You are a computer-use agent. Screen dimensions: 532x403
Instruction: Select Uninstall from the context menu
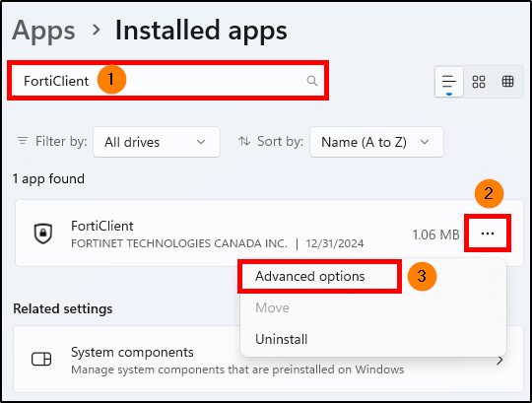click(x=281, y=339)
